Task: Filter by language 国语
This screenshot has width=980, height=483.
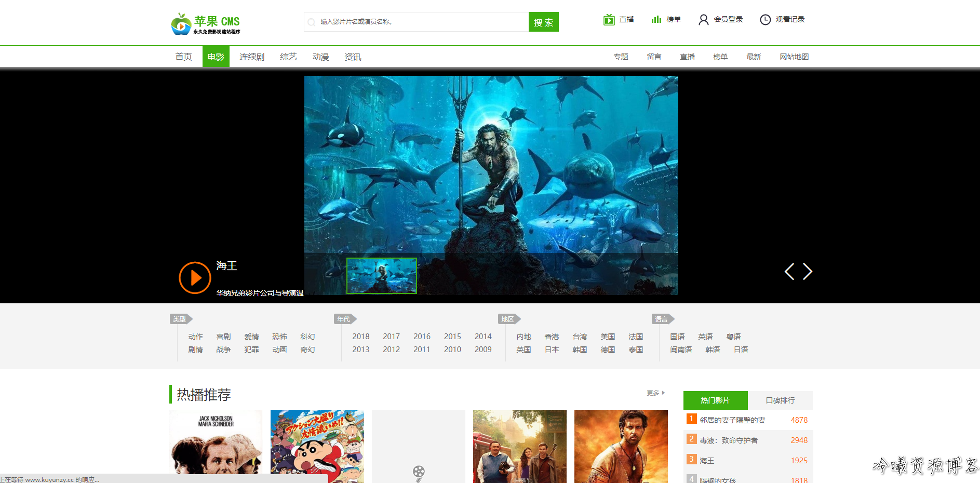Action: coord(677,337)
